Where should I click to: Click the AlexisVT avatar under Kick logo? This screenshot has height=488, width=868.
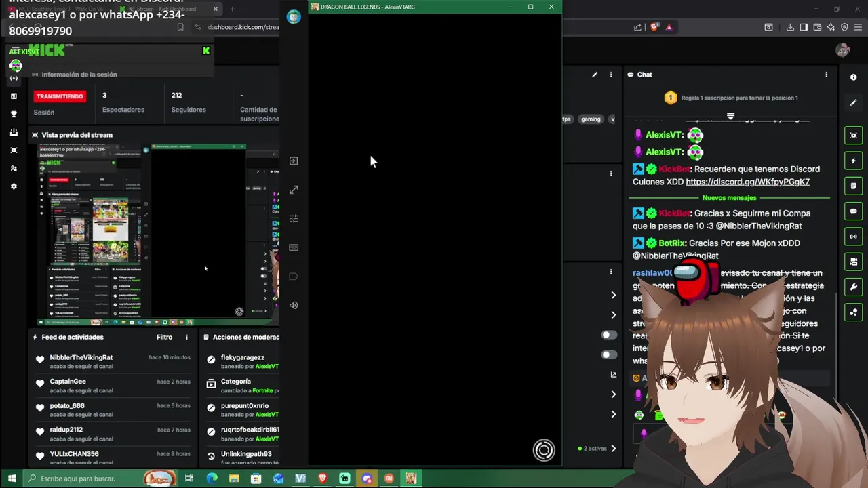(16, 66)
